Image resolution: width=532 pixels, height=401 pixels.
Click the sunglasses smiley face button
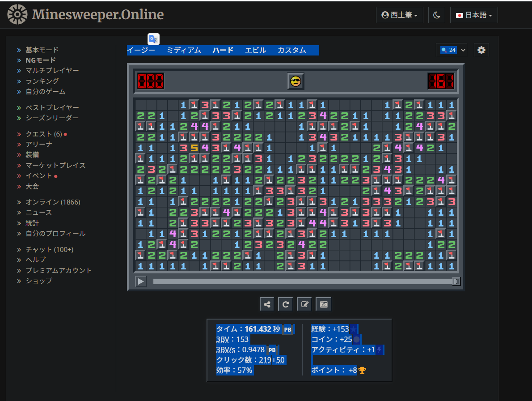pyautogui.click(x=296, y=81)
